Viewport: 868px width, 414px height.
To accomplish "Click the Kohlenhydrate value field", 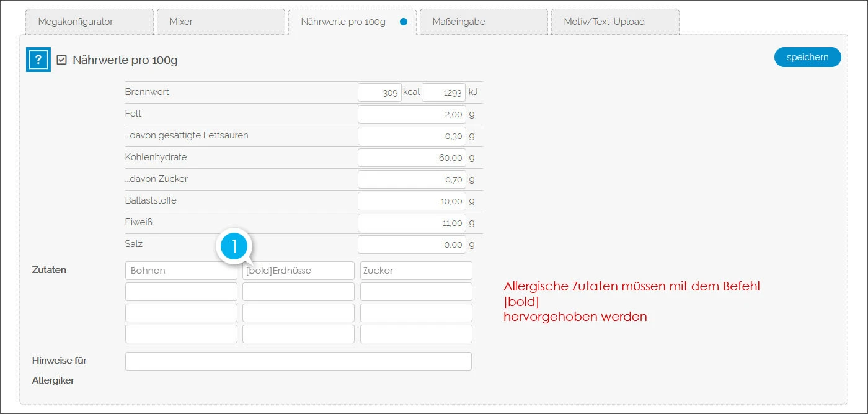I will point(412,157).
